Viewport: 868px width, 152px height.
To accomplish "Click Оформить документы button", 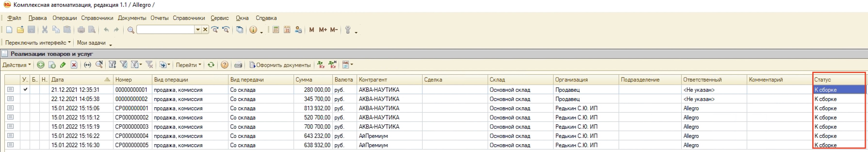I will pos(280,65).
